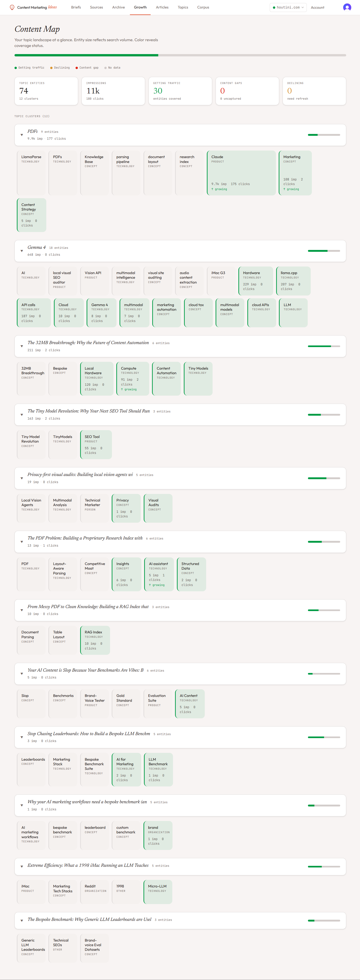Select the iMac G3 product card
This screenshot has width=360, height=980.
[221, 281]
